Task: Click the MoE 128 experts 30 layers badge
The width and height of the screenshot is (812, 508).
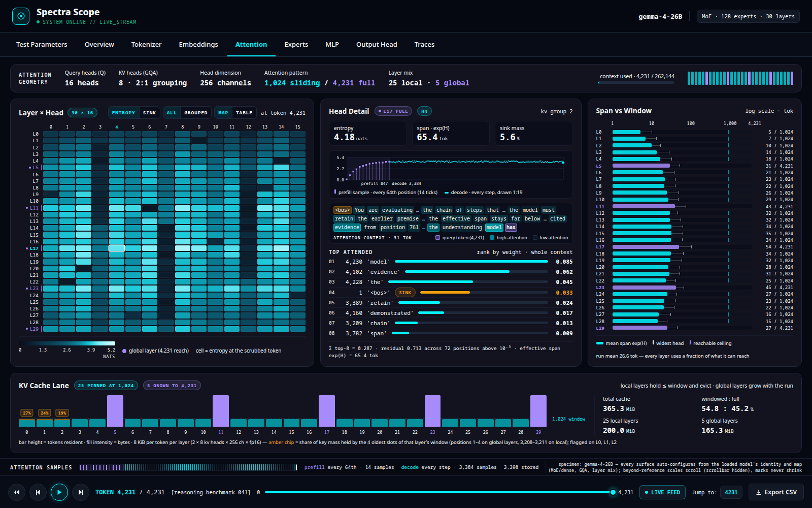Action: coord(748,16)
